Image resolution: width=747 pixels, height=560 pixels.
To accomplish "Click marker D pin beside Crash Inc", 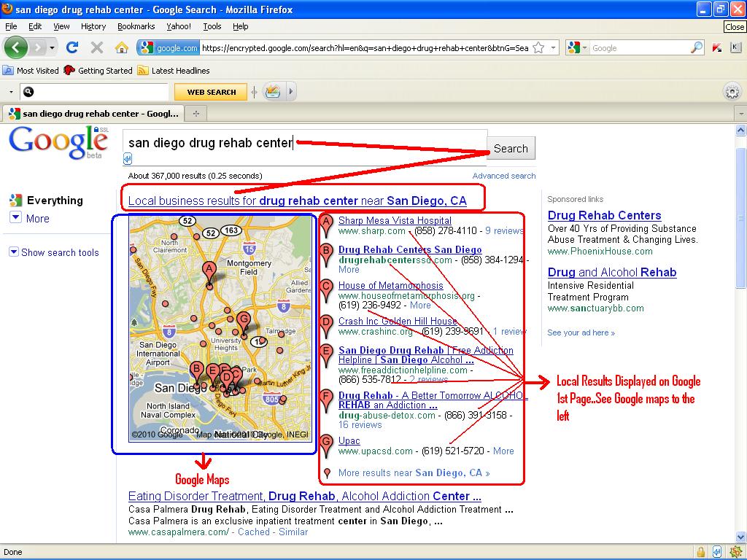I will 326,326.
